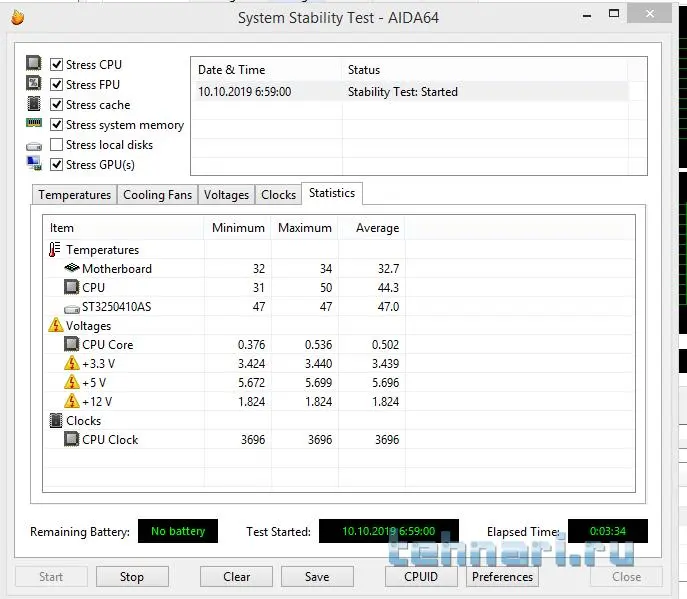Click the Item column header
Viewport: 687px width, 599px height.
(x=124, y=228)
